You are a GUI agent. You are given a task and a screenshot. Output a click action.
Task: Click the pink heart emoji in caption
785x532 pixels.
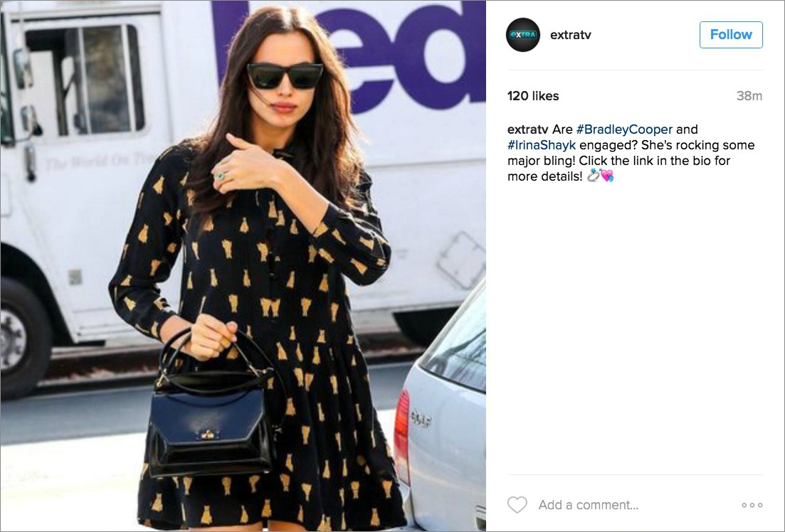(607, 176)
